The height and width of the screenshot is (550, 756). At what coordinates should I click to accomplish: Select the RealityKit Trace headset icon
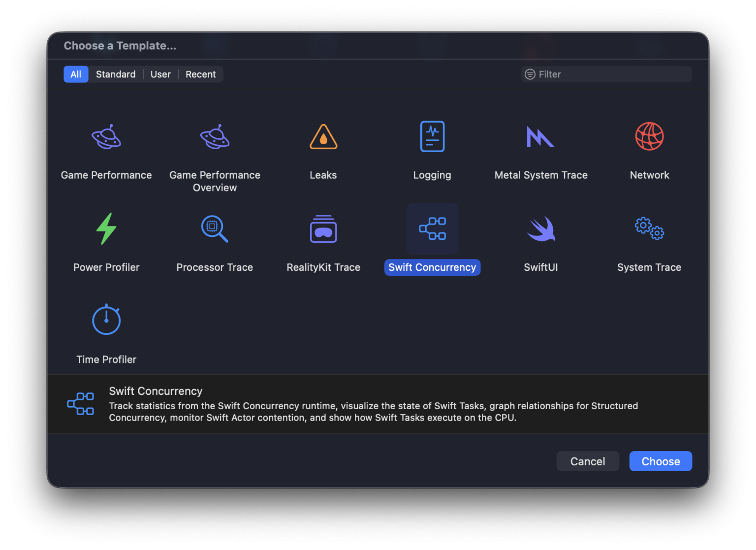tap(323, 228)
